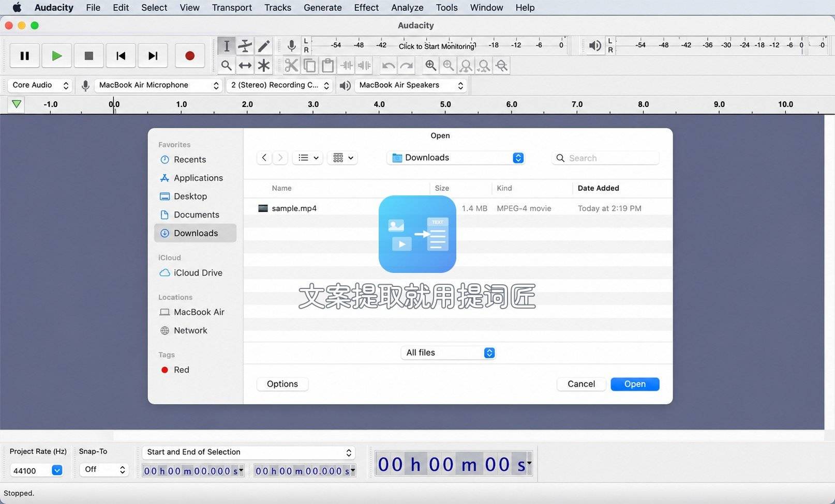Toggle the green pinned playhead triangle
This screenshot has width=835, height=504.
click(17, 104)
